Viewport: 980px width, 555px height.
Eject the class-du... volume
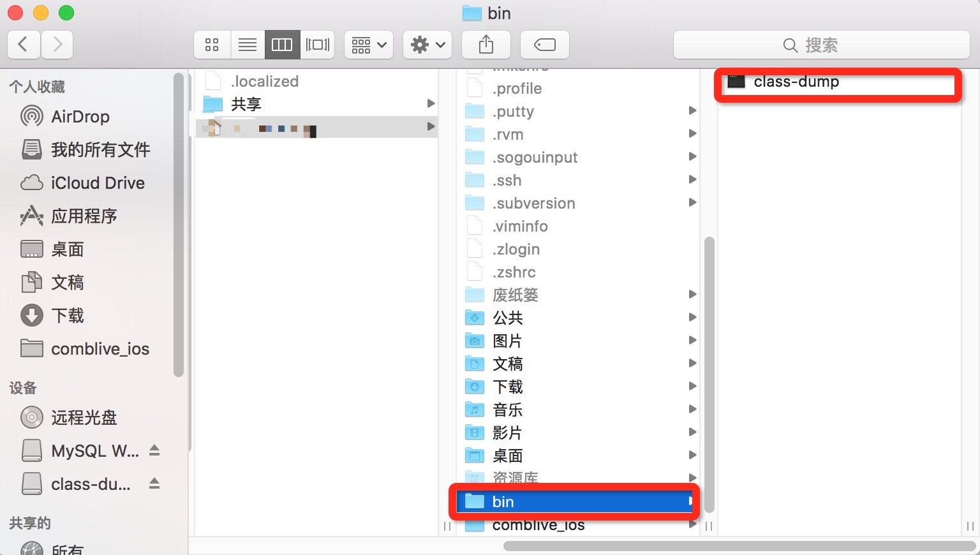(x=154, y=484)
